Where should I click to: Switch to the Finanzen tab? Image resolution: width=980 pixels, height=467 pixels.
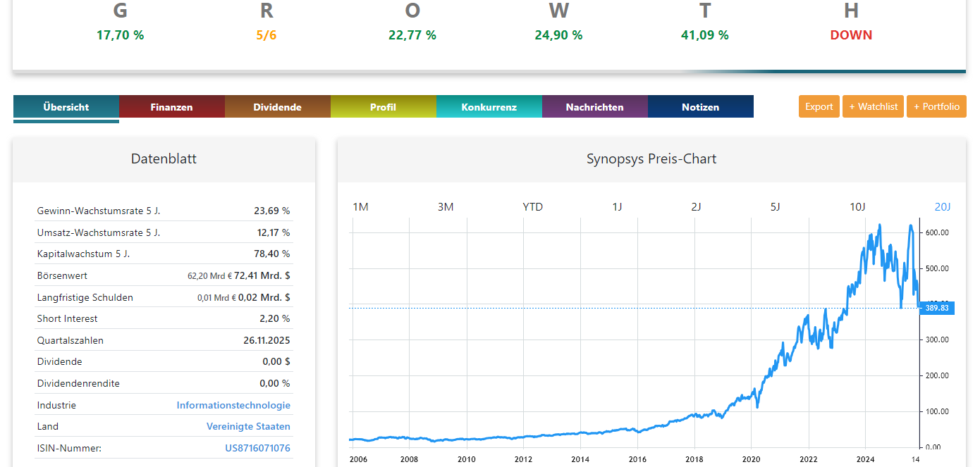click(x=171, y=107)
